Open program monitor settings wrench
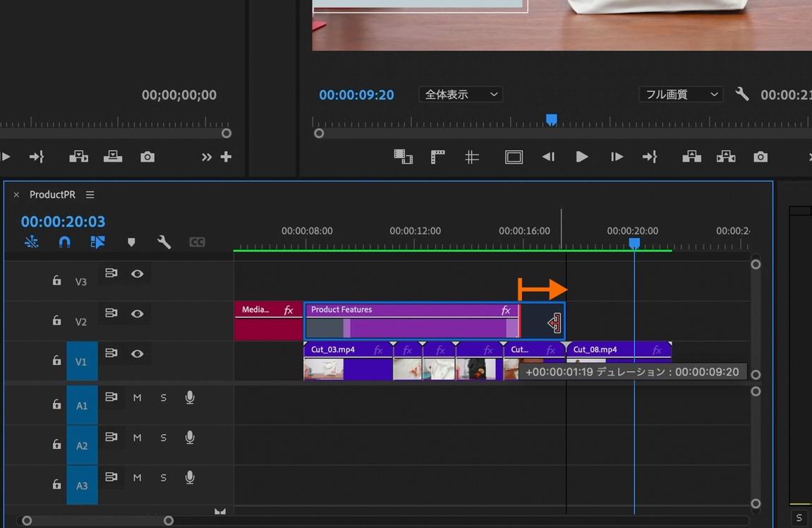Screen dimensions: 812x528 pos(741,94)
